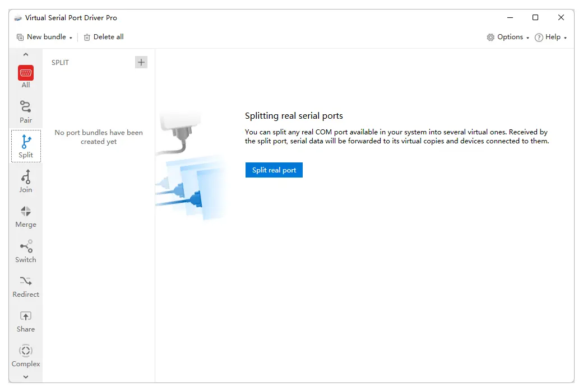This screenshot has height=392, width=583.
Task: Close the Virtual Serial Port Driver window
Action: pos(561,17)
